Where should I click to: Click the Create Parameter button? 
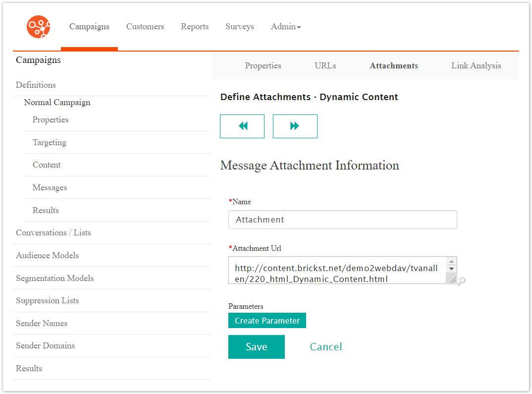267,320
